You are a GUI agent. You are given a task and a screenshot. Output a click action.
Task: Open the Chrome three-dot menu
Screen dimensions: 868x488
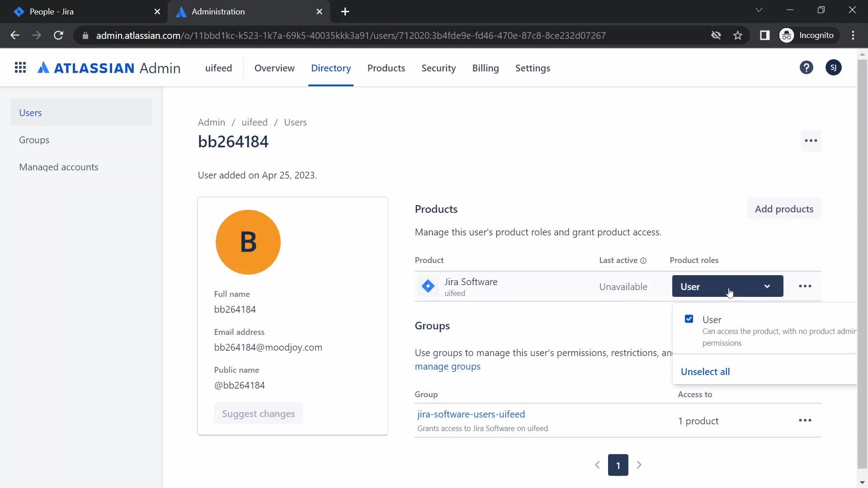(x=853, y=35)
